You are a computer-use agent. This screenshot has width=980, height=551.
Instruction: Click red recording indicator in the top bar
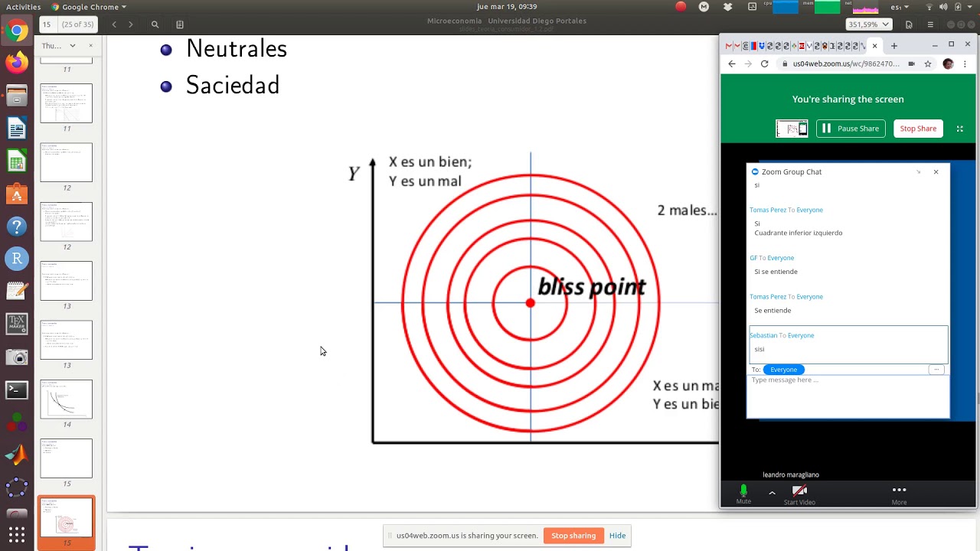681,7
